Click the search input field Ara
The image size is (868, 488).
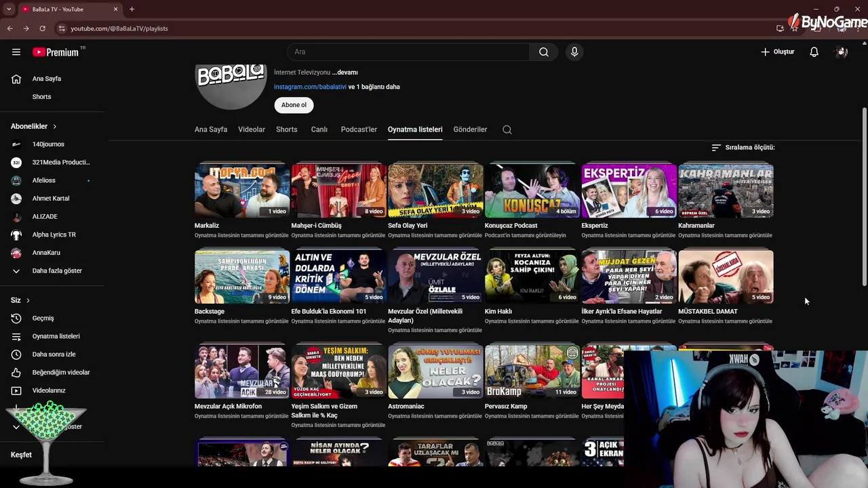pos(408,52)
